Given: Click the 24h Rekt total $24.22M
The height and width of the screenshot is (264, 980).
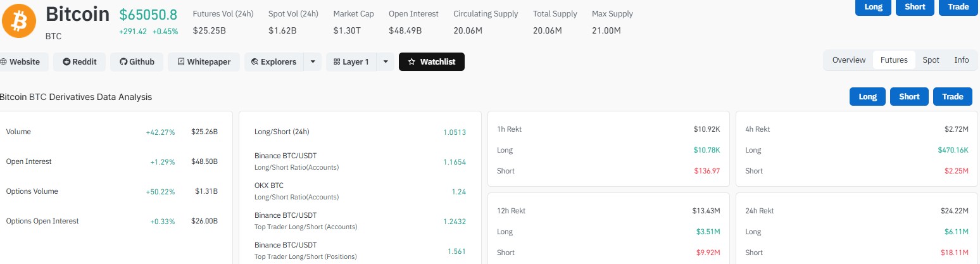Looking at the screenshot, I should point(955,211).
